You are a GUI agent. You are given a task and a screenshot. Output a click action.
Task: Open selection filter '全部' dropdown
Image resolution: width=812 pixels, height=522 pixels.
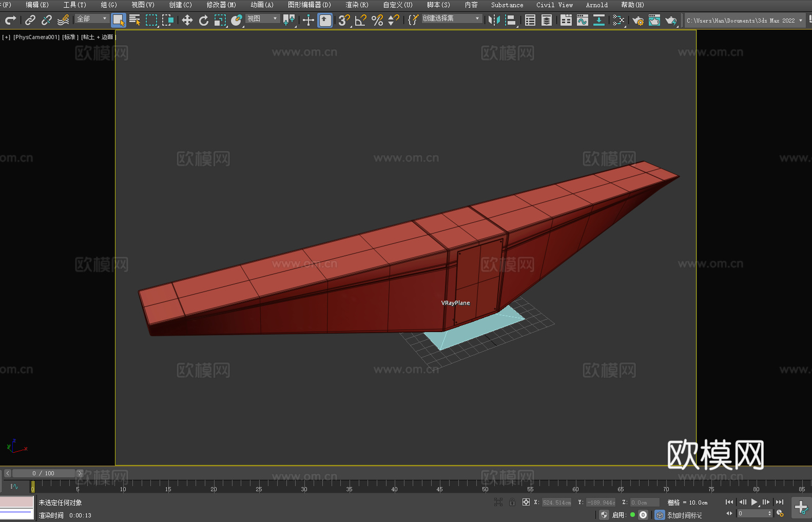pyautogui.click(x=92, y=18)
